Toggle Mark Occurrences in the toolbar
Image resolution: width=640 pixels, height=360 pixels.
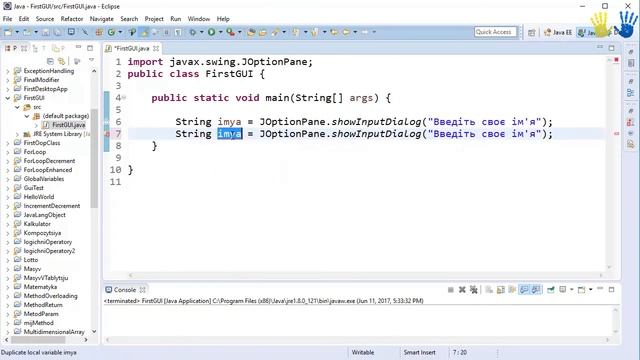click(x=144, y=32)
